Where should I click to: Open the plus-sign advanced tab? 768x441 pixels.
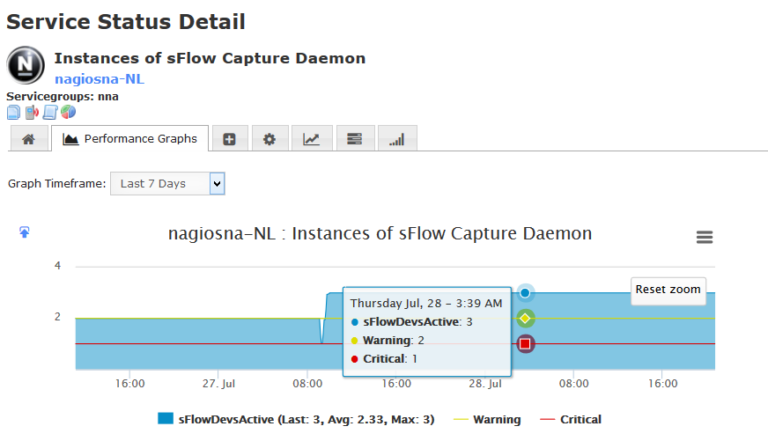click(x=229, y=139)
